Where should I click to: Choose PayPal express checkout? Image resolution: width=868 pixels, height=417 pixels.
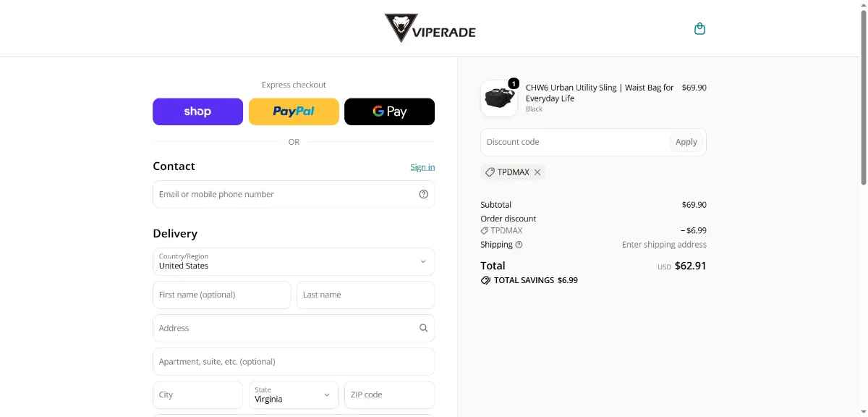pos(294,111)
